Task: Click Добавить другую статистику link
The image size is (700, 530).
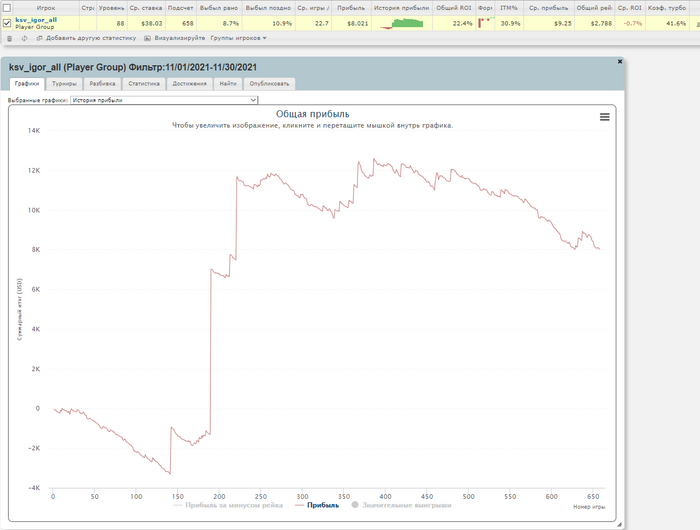Action: pyautogui.click(x=86, y=38)
